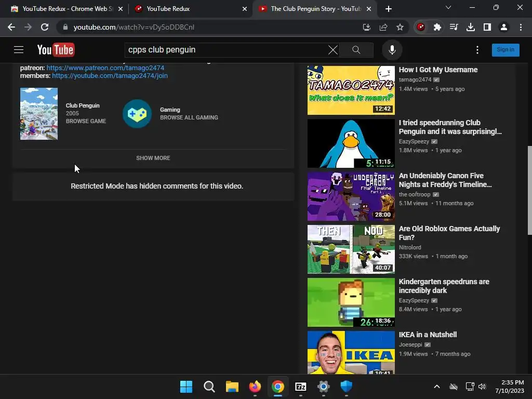Reload the current page
The image size is (532, 399).
[45, 27]
